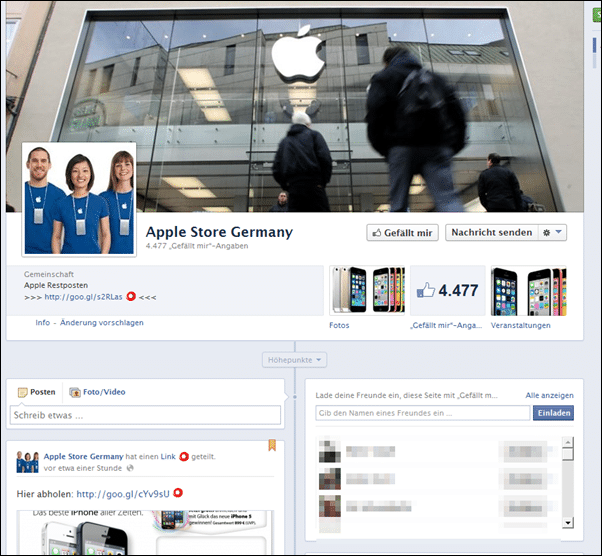The height and width of the screenshot is (556, 602).
Task: Click the Veranstaltungen label link
Action: click(521, 325)
